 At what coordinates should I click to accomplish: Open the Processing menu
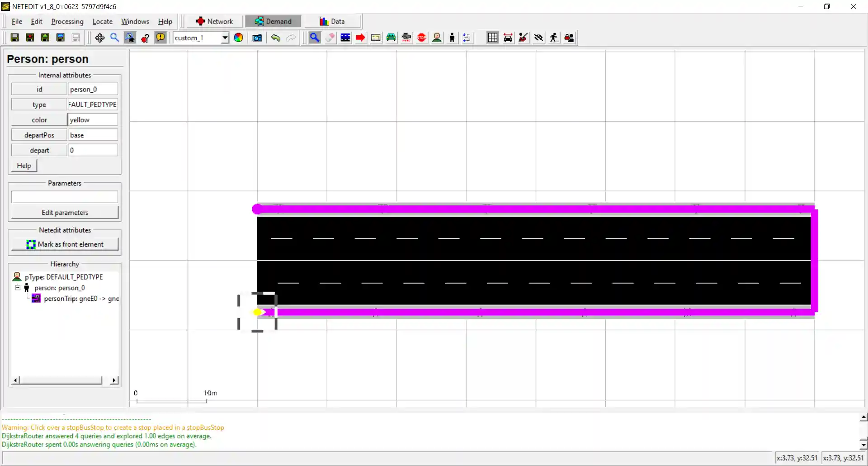67,22
